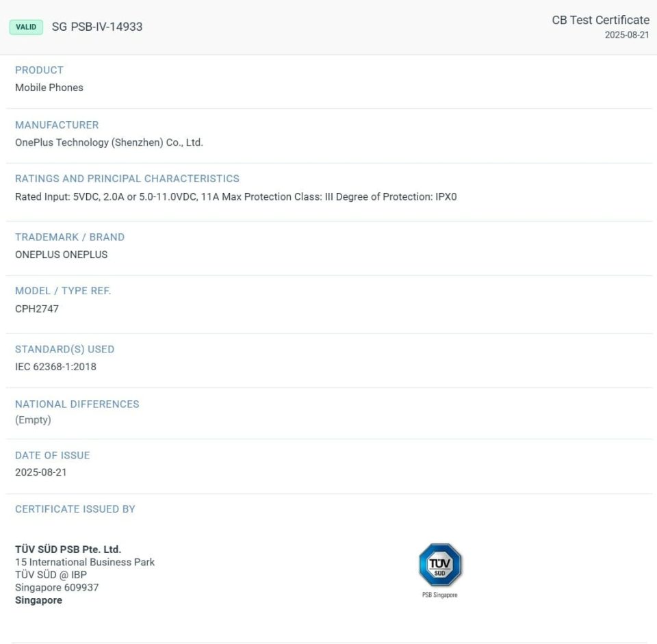
Task: Click the Singapore address line
Action: tap(38, 600)
